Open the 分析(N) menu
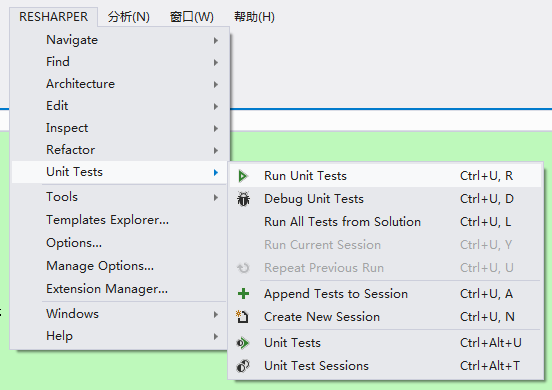The width and height of the screenshot is (552, 390). click(129, 17)
